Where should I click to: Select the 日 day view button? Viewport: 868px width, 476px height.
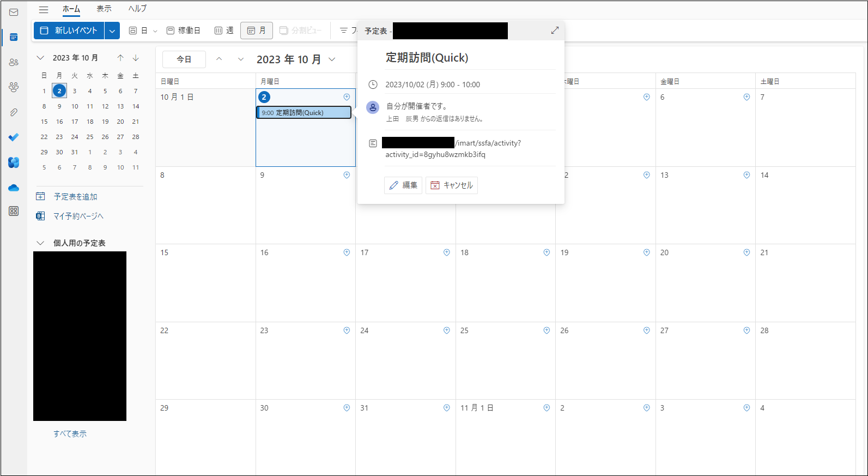pyautogui.click(x=138, y=31)
